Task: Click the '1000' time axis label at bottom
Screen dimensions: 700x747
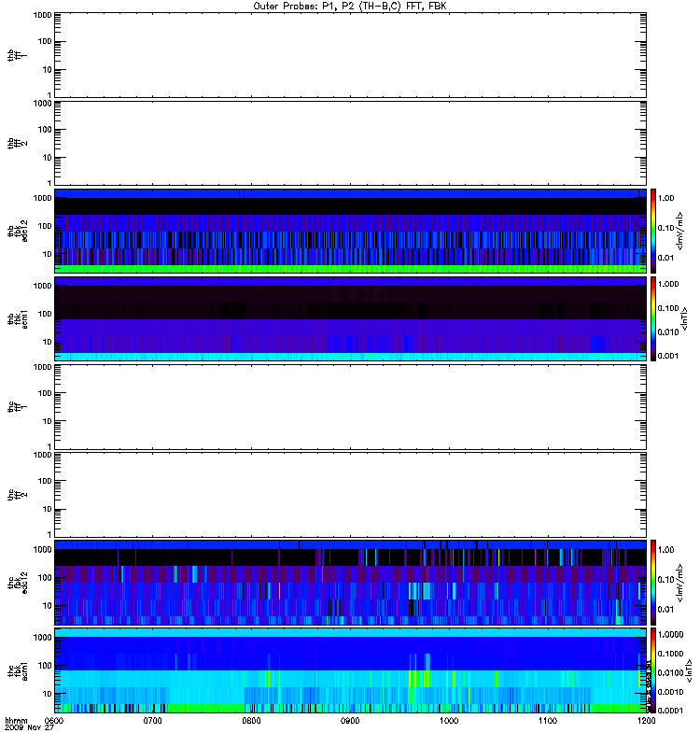Action: click(449, 721)
